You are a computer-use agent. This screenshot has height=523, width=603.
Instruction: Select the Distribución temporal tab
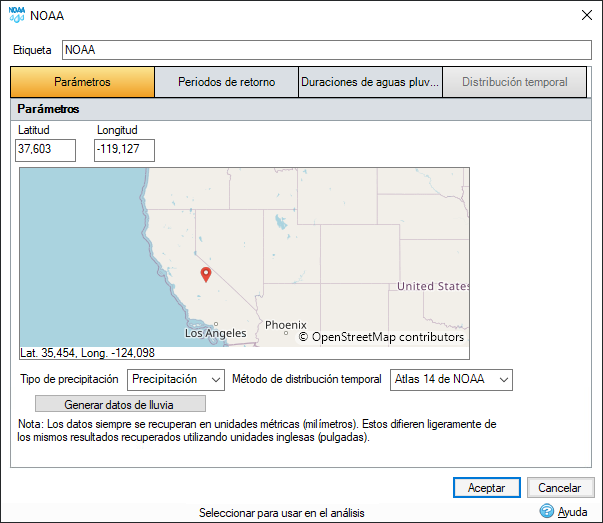pyautogui.click(x=515, y=82)
